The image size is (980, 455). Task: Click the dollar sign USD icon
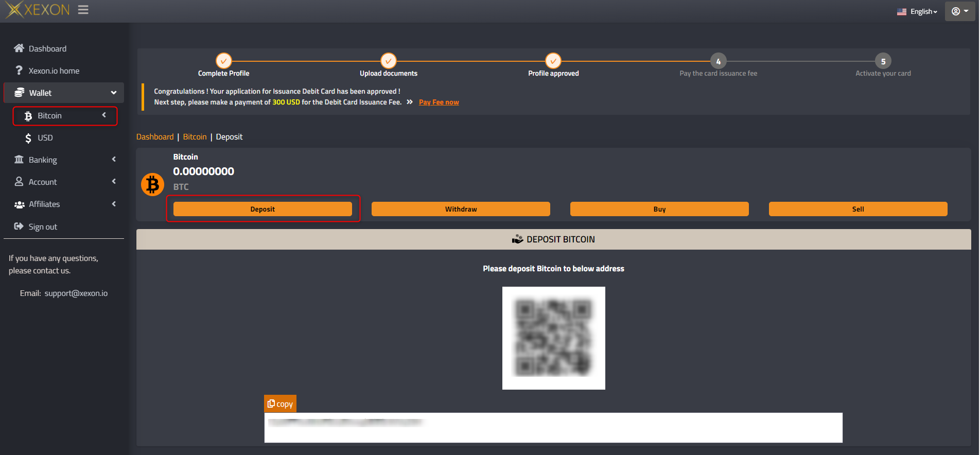click(28, 138)
